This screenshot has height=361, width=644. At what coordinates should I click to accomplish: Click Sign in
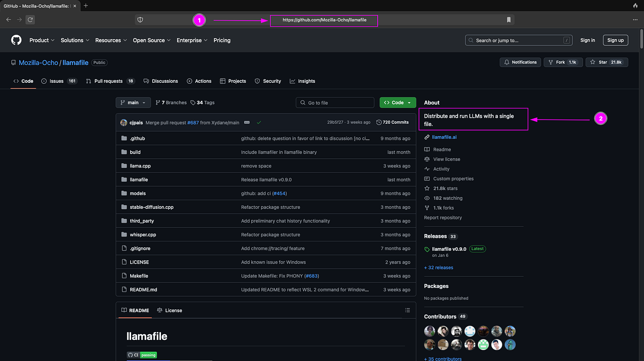coord(587,40)
